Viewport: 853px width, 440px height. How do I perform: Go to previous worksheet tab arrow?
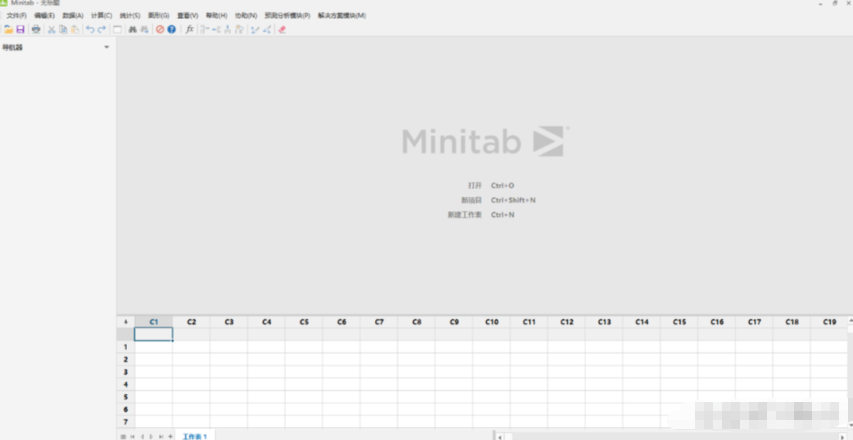[x=142, y=436]
